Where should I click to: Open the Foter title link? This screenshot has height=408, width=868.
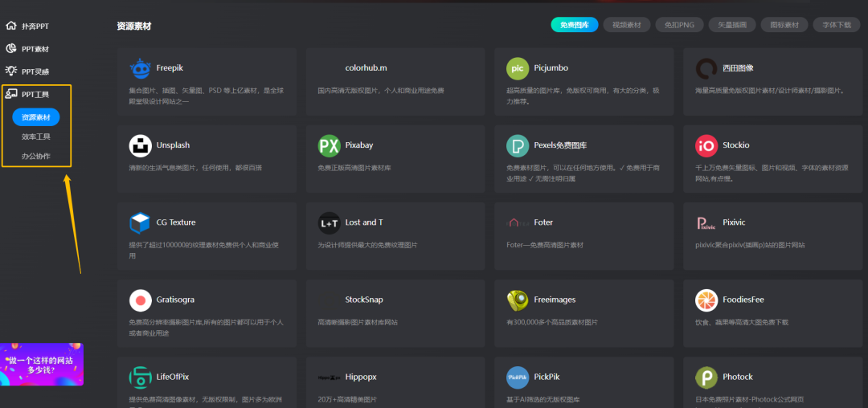click(543, 222)
